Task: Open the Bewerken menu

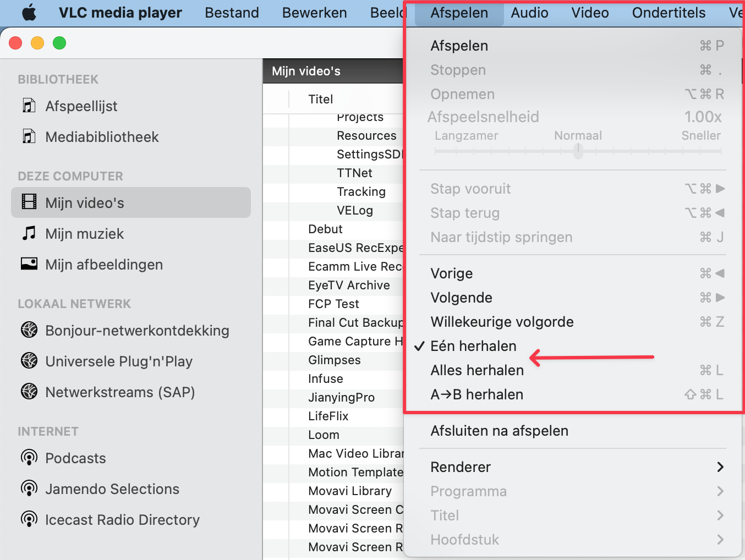Action: point(314,13)
